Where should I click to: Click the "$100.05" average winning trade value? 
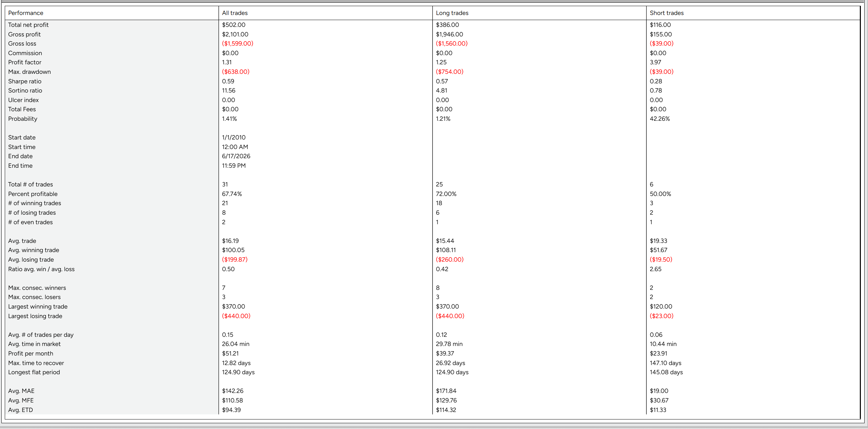click(x=233, y=250)
